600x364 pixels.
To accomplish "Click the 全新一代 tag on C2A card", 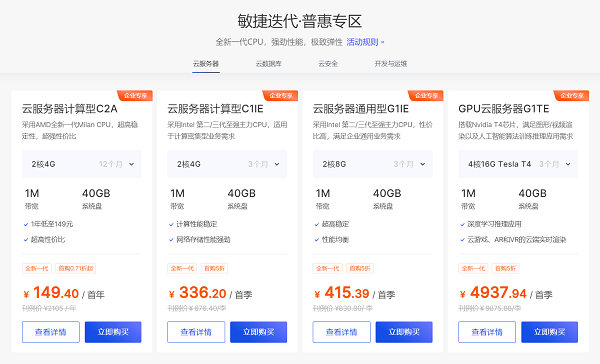I will 37,268.
